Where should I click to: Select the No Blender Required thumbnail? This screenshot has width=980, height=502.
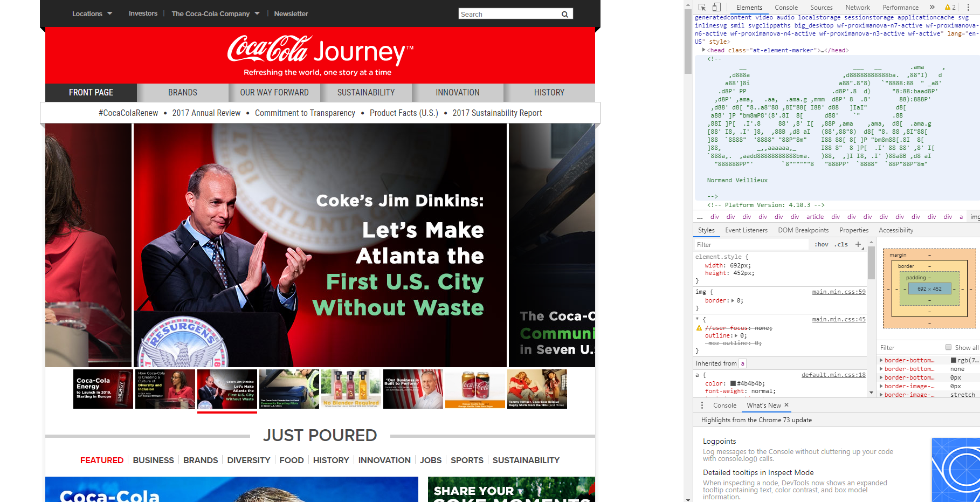point(351,389)
